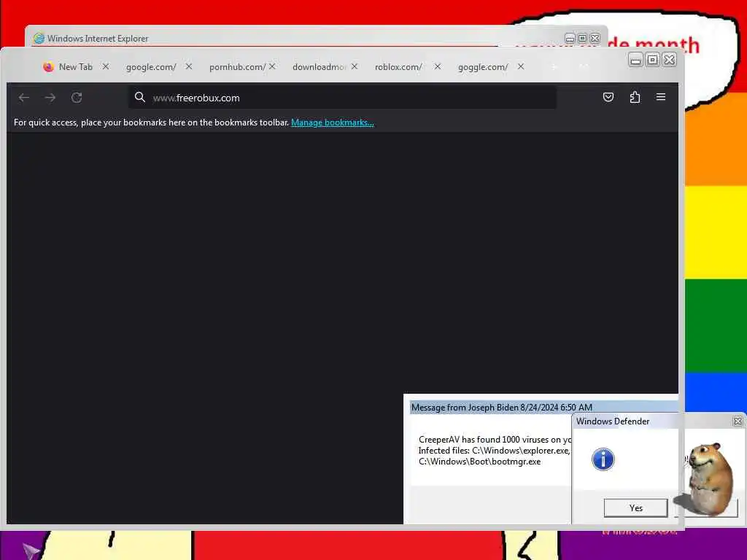
Task: Click the CreeperAV has found 1000 viruses text
Action: tap(495, 440)
